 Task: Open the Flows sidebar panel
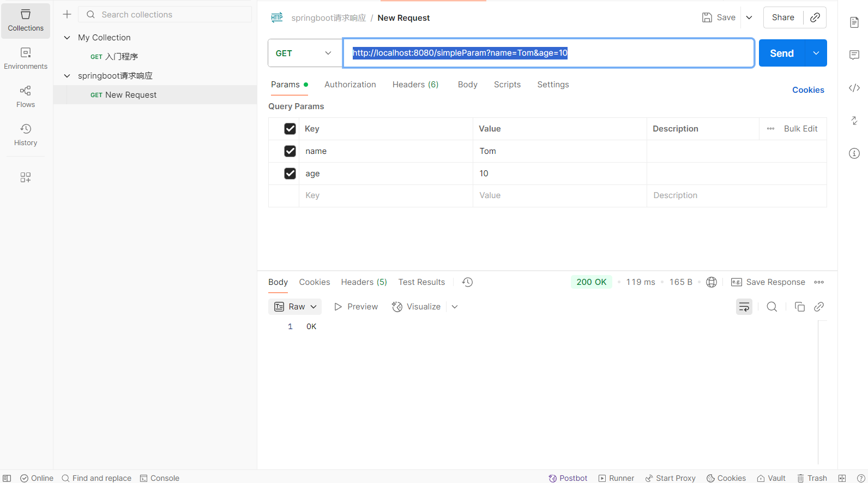pyautogui.click(x=26, y=97)
